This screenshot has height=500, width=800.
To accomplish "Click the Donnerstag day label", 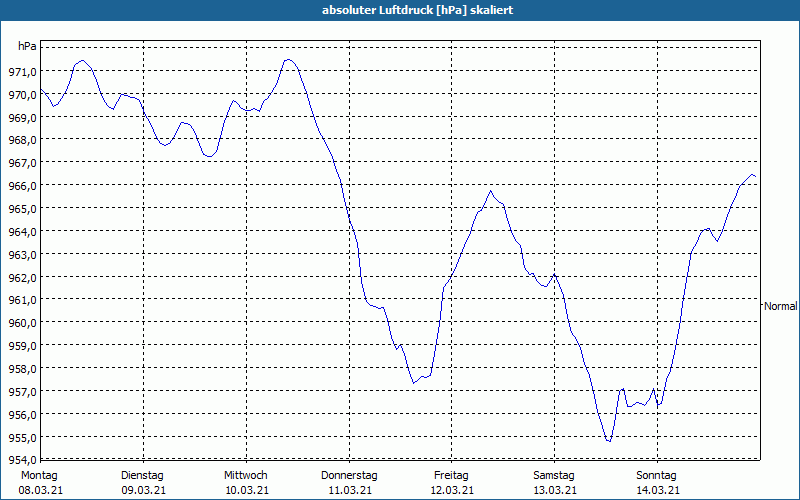I will 349,476.
